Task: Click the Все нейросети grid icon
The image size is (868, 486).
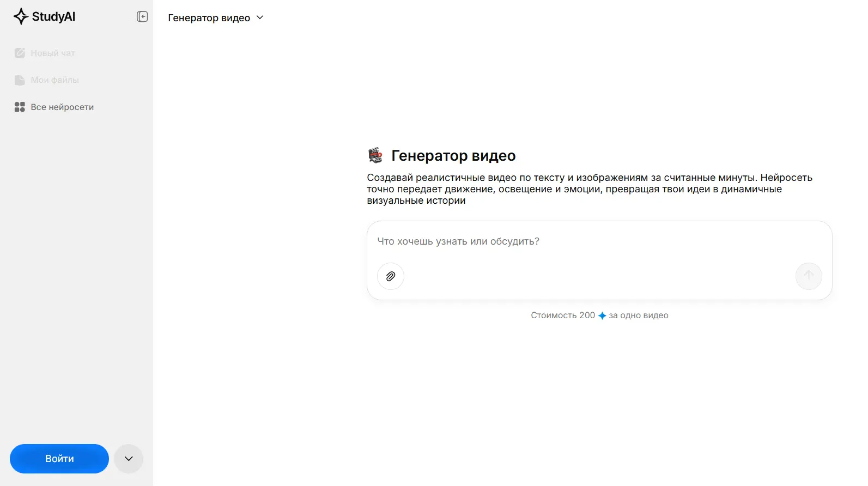Action: 20,107
